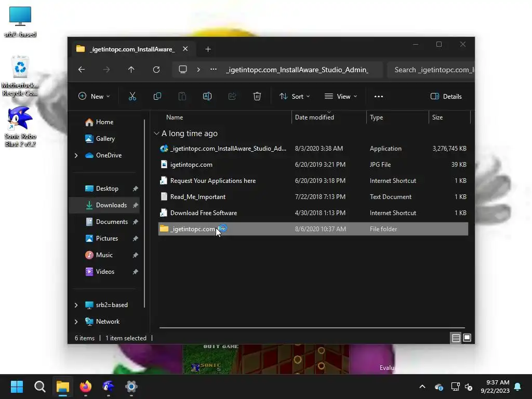Sort by the Size column header
Viewport: 532px width, 399px height.
(437, 117)
